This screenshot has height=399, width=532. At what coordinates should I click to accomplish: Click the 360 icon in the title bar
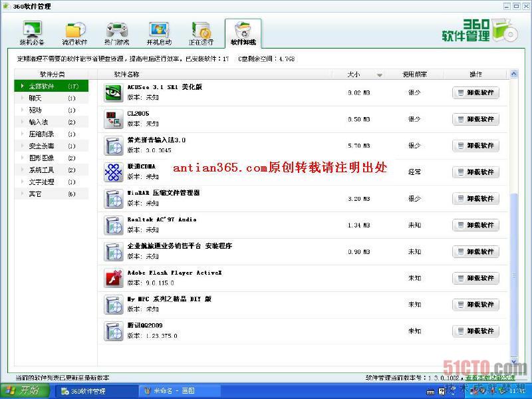coord(6,6)
